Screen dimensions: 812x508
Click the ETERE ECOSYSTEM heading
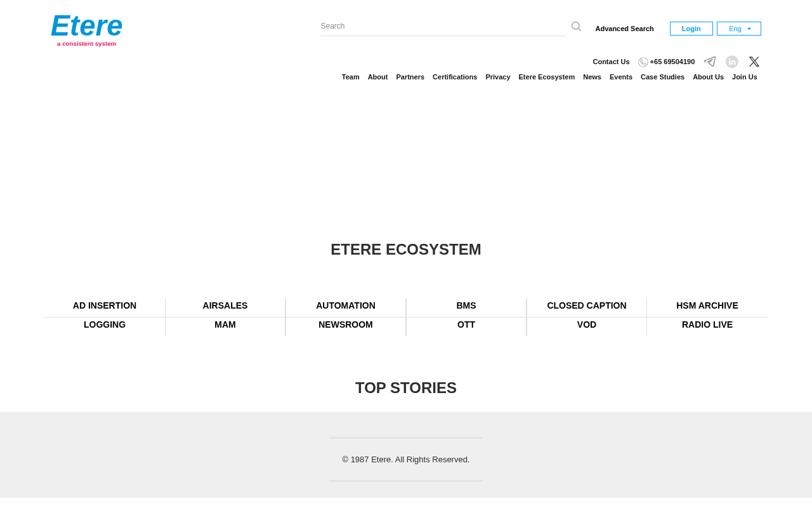click(x=406, y=250)
